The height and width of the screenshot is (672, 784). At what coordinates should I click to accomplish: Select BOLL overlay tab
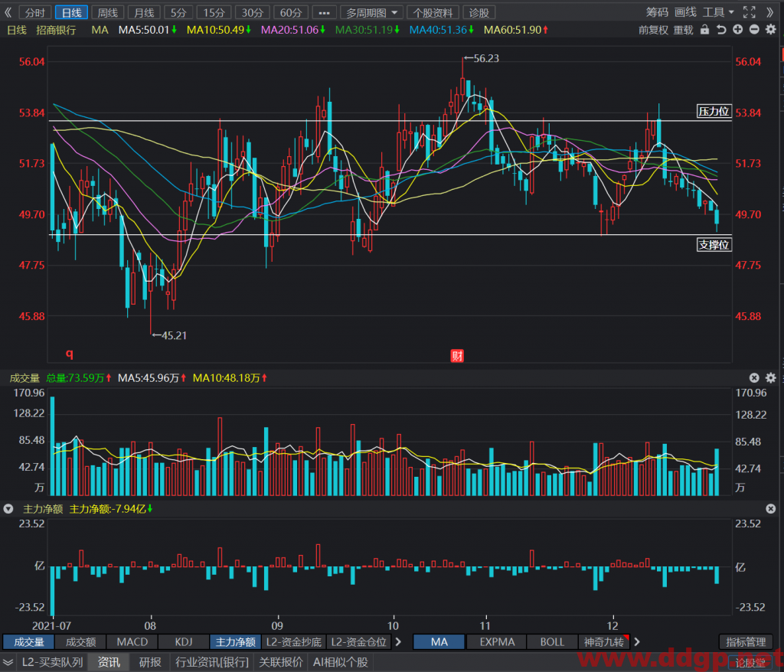552,641
